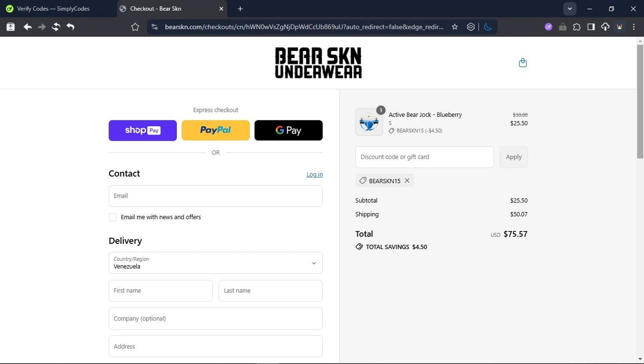This screenshot has height=364, width=644.
Task: Open the extensions puzzle piece menu
Action: coord(577,27)
